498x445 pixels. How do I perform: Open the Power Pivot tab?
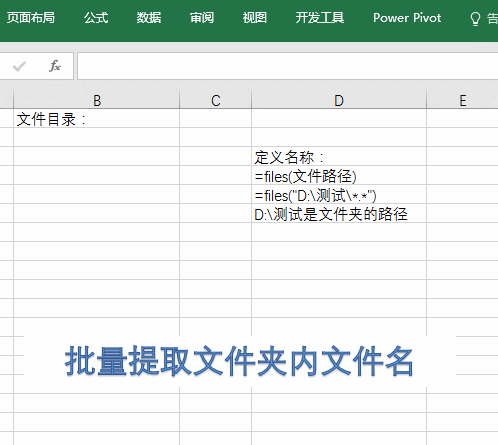point(407,18)
